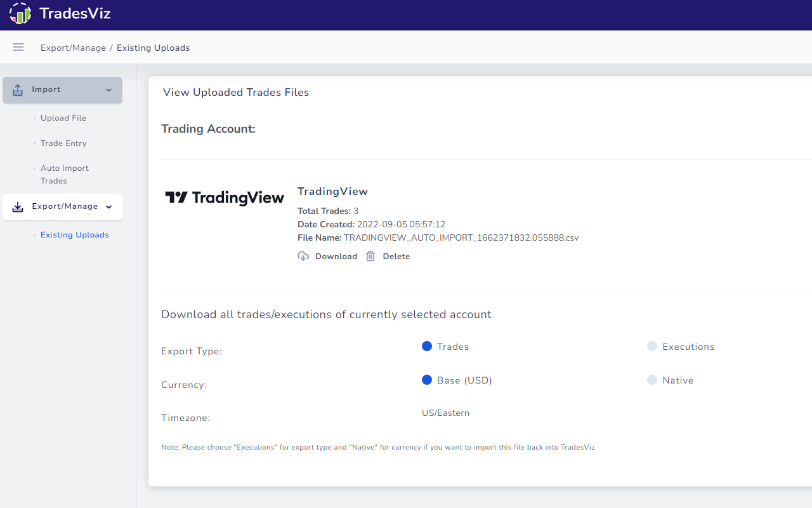Image resolution: width=812 pixels, height=508 pixels.
Task: Click the Import upload icon
Action: [18, 90]
